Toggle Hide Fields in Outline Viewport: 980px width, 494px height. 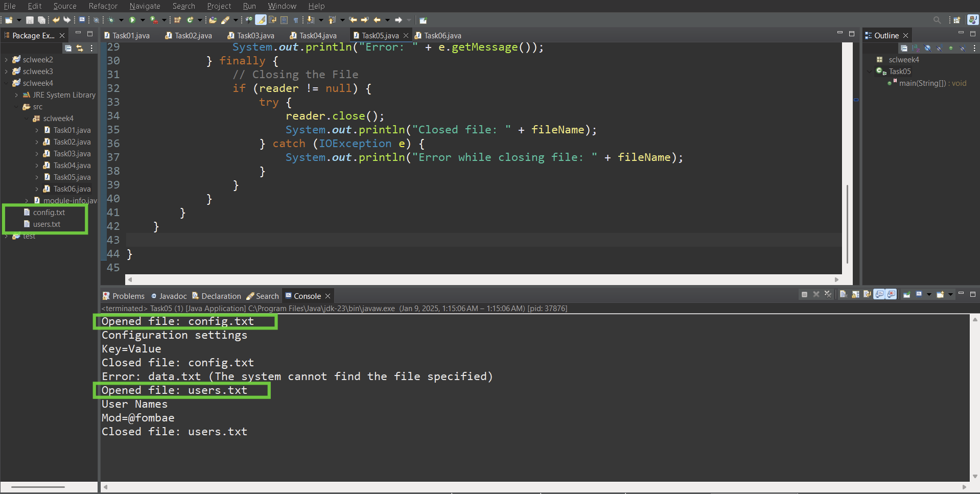(x=927, y=48)
